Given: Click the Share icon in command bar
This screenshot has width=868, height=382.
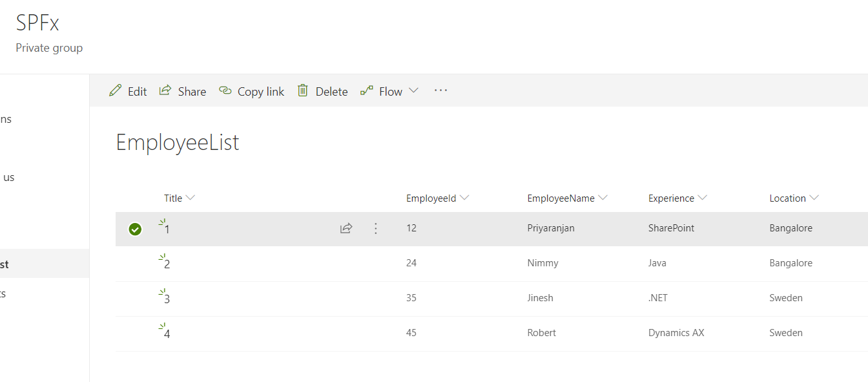Looking at the screenshot, I should [x=165, y=90].
